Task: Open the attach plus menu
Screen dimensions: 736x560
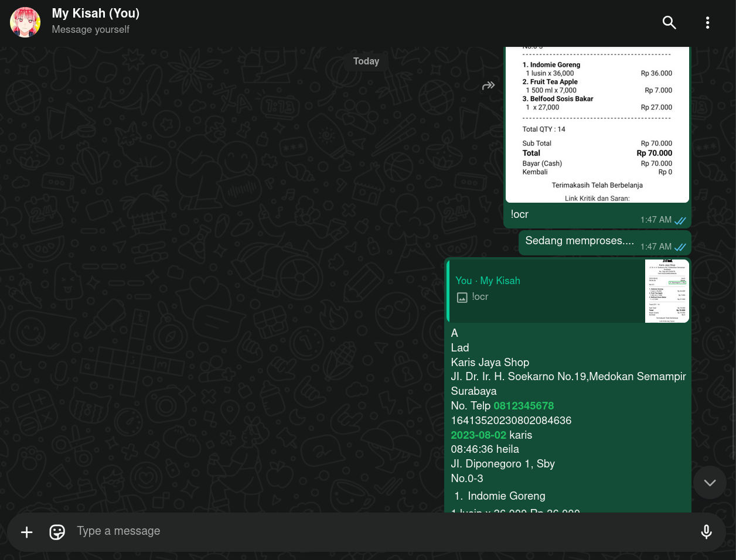Action: (x=27, y=532)
